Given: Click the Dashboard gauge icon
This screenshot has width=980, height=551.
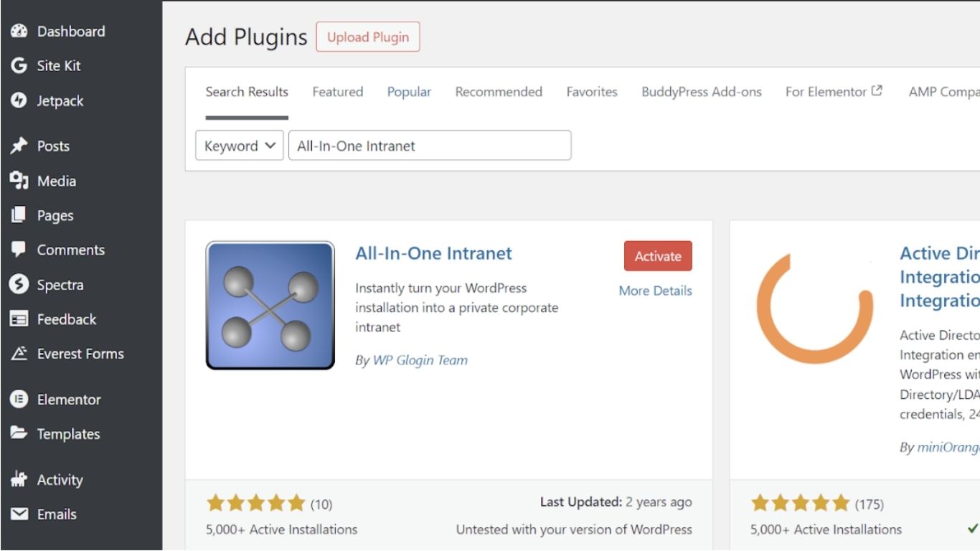Looking at the screenshot, I should coord(19,32).
